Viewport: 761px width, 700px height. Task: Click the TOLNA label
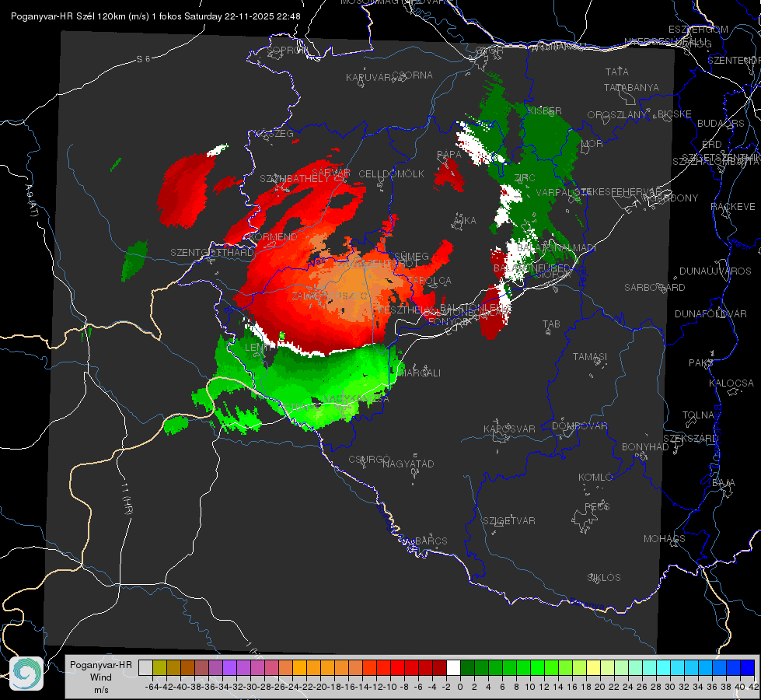[x=698, y=415]
